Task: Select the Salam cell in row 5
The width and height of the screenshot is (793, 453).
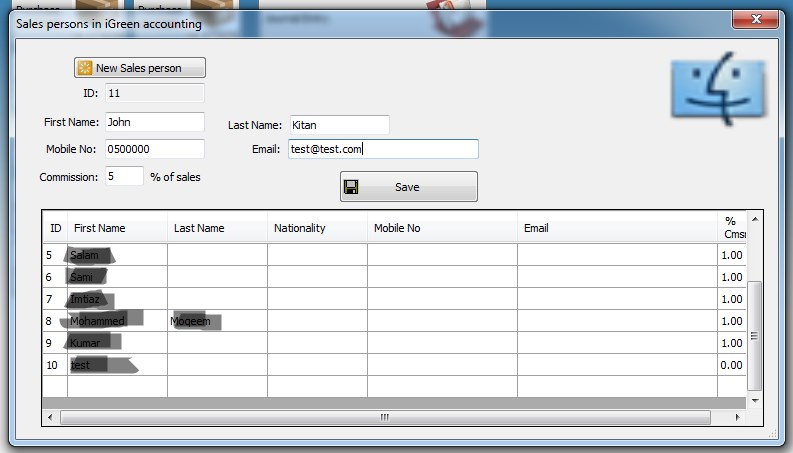Action: (117, 255)
